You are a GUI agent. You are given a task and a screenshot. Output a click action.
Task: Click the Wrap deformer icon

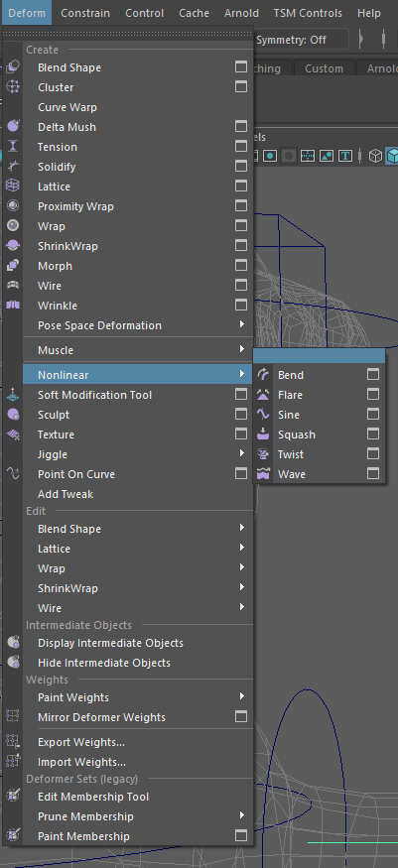13,226
